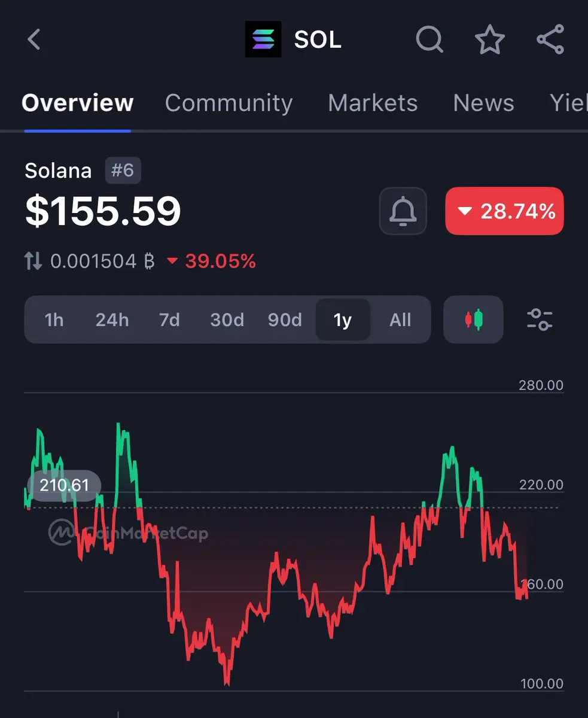Tap the 220.00 axis label
This screenshot has width=588, height=718.
tap(541, 485)
